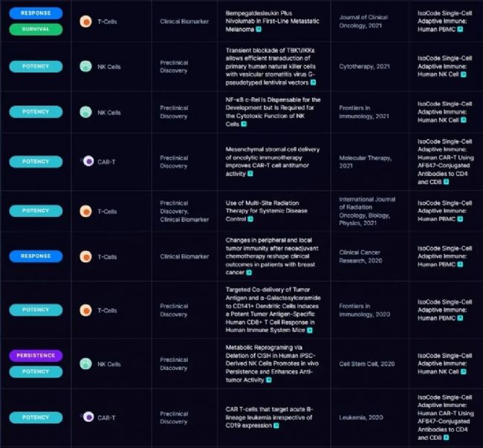Click the NK Cells icon in the Cytotherapy row

pos(86,66)
